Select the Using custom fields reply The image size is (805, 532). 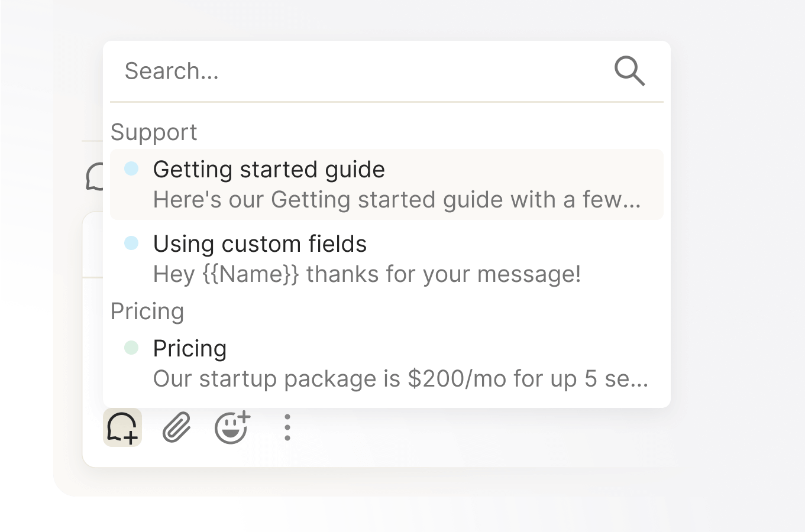387,259
